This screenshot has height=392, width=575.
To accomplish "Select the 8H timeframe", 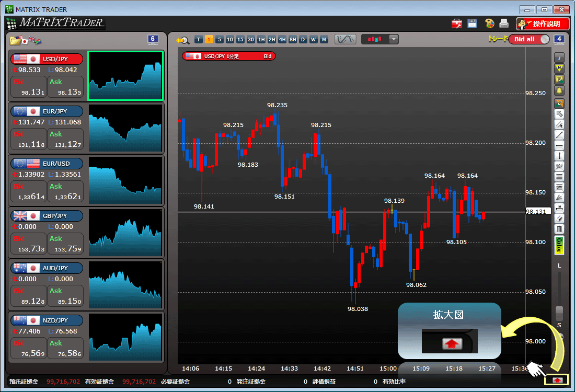I will click(293, 40).
